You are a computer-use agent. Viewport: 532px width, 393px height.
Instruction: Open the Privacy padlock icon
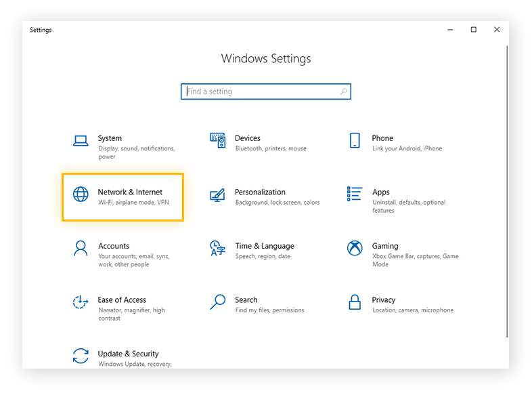click(x=355, y=302)
